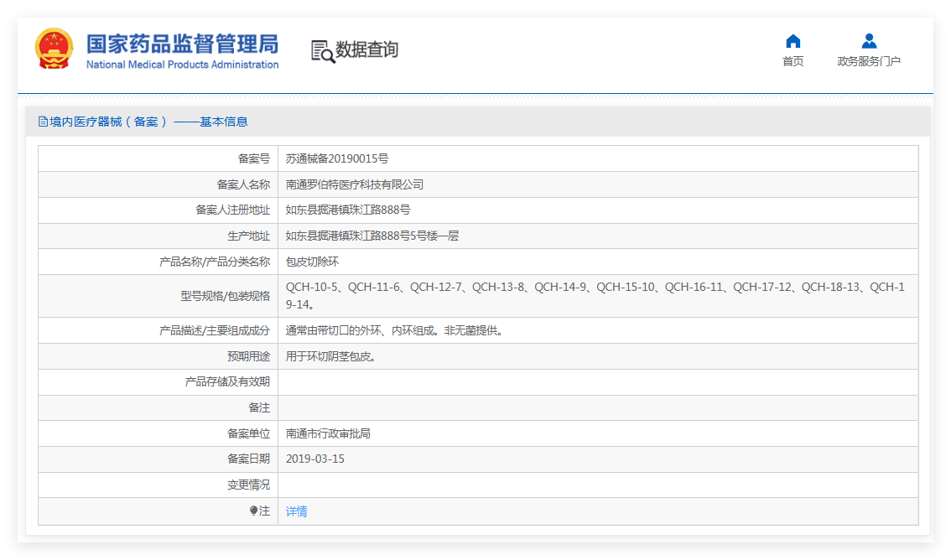
Task: Click the model specification list starting QCH-10-5
Action: [x=595, y=296]
